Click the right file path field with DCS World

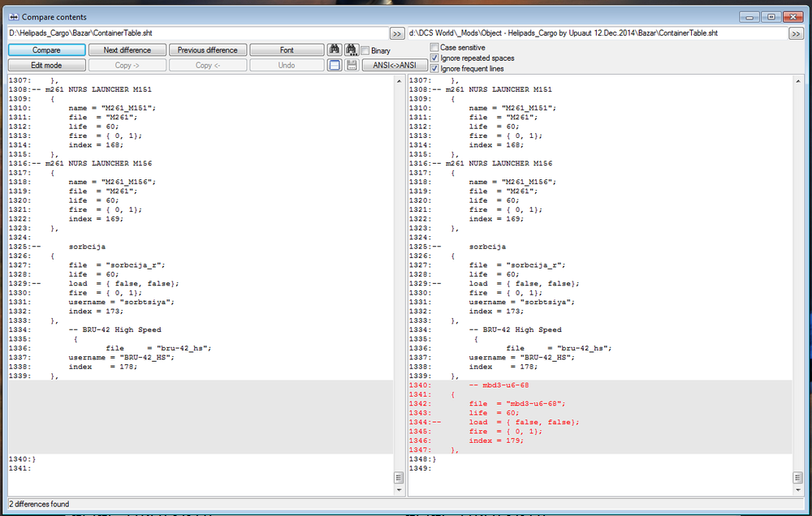(x=597, y=33)
